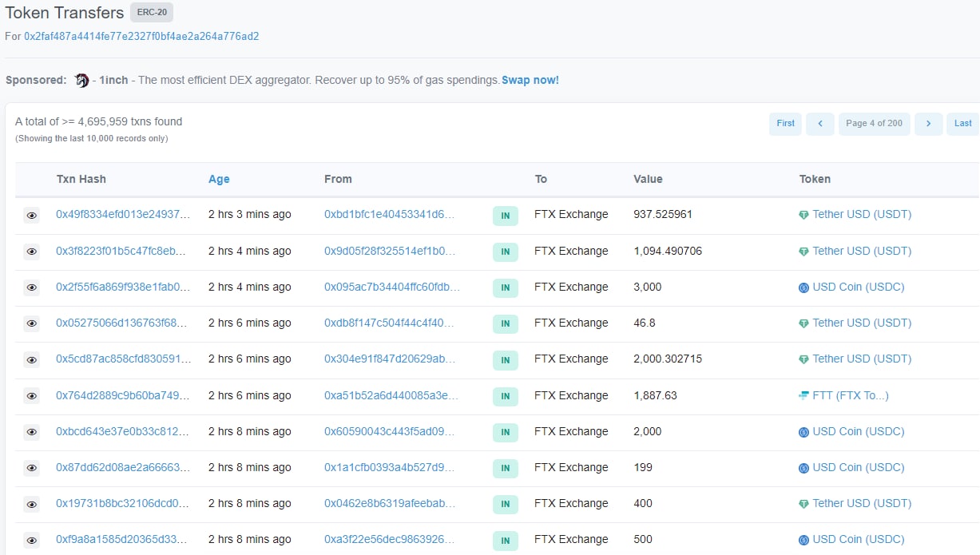Image resolution: width=980 pixels, height=555 pixels.
Task: Jump to the Last page
Action: click(x=963, y=123)
